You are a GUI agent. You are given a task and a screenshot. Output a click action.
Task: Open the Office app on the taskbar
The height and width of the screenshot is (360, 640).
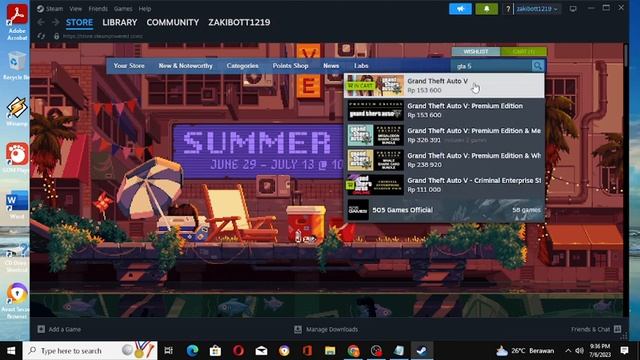tap(307, 351)
